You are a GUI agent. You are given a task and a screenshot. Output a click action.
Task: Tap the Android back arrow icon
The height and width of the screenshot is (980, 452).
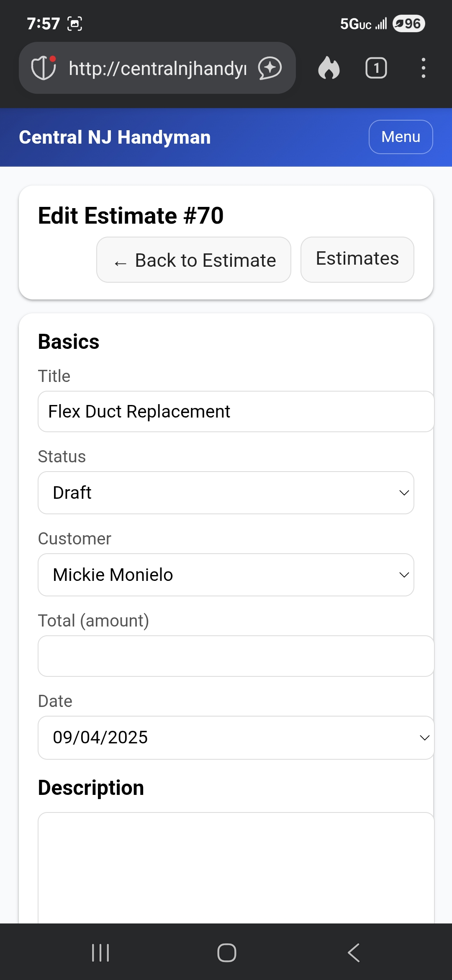[x=354, y=953]
